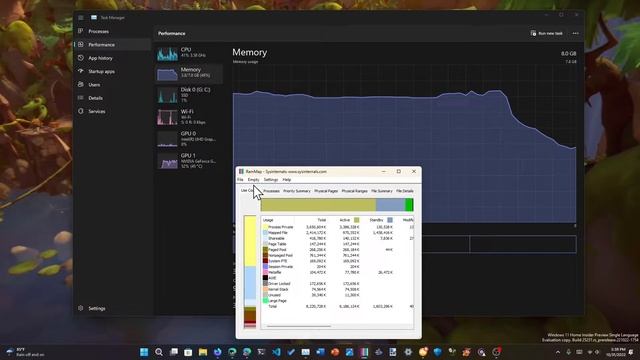This screenshot has width=640, height=360.
Task: Select the Metafile row
Action: coord(338,272)
